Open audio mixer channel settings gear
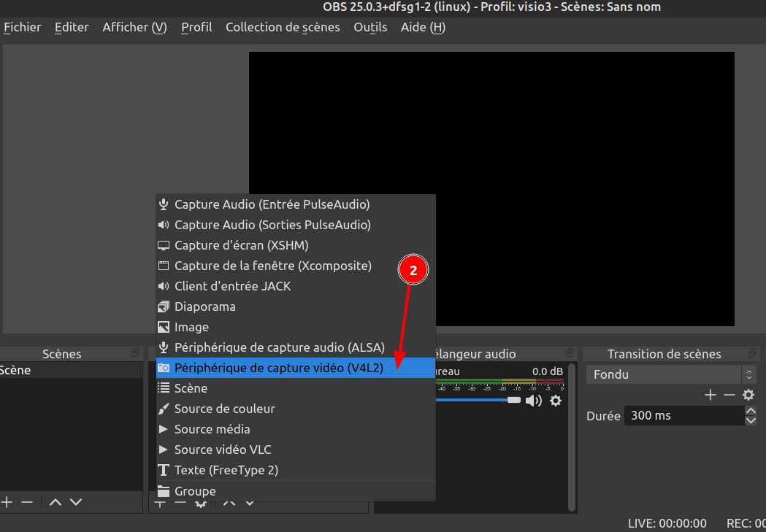Screen dimensions: 766x532 [x=556, y=401]
